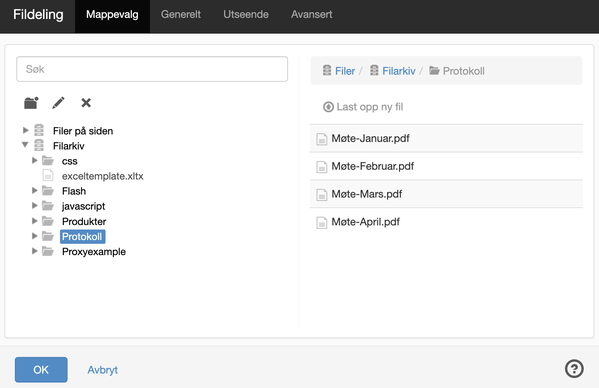Go to Filer in breadcrumb
599x388 pixels.
345,71
